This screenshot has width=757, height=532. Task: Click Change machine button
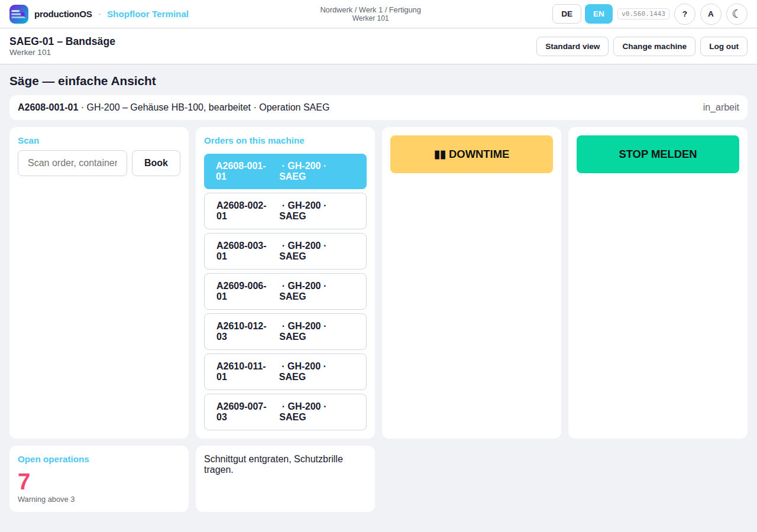click(x=654, y=47)
